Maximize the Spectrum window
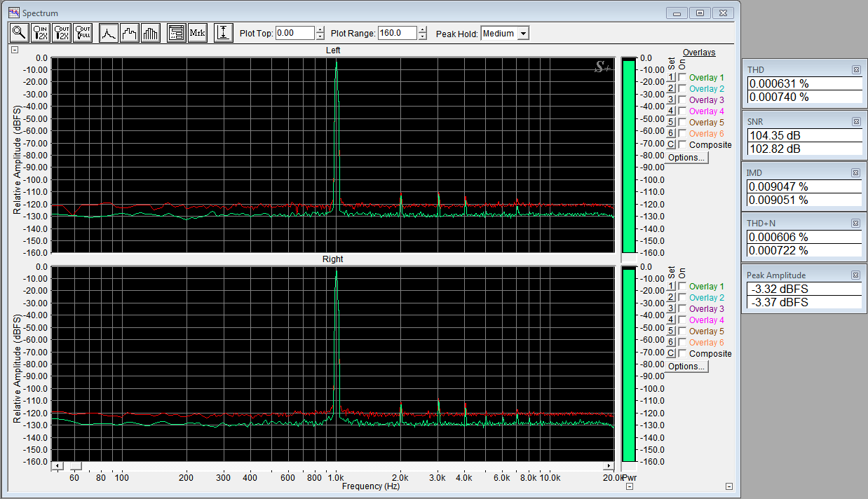The image size is (868, 499). coord(700,13)
